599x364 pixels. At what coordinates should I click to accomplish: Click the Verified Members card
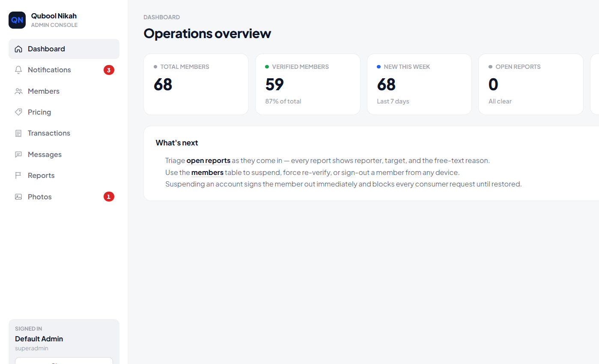click(308, 84)
